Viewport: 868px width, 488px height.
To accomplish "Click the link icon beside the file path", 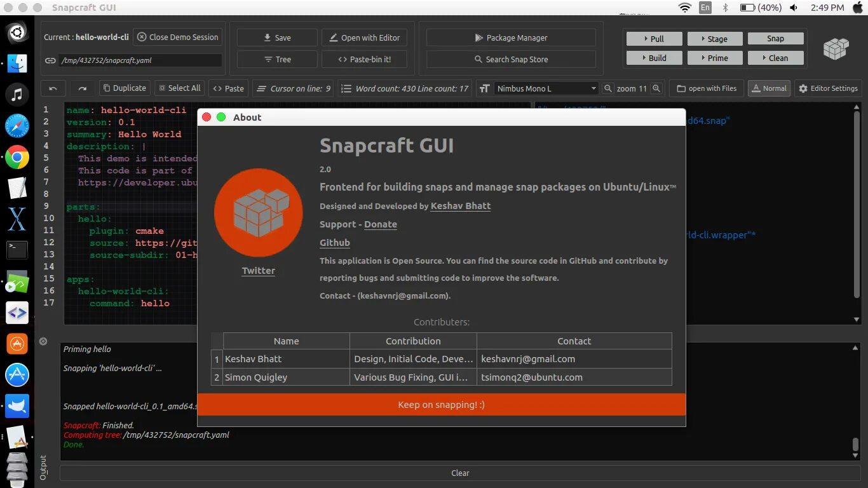I will click(x=50, y=60).
